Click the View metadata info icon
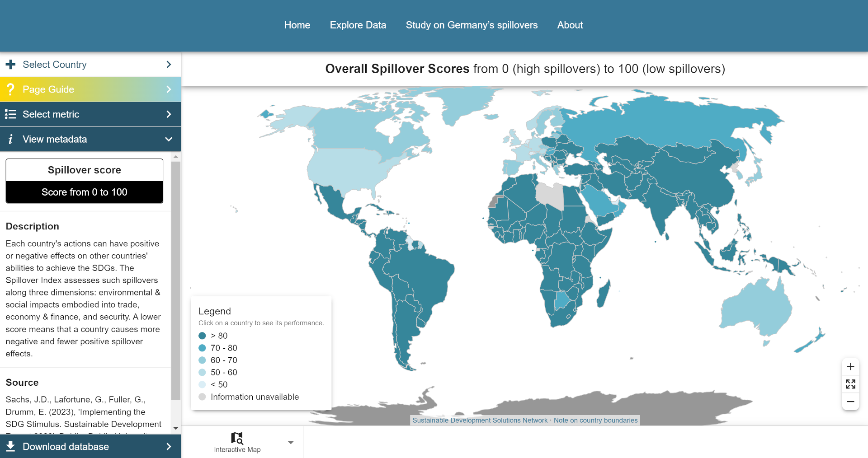The image size is (868, 458). pos(10,139)
